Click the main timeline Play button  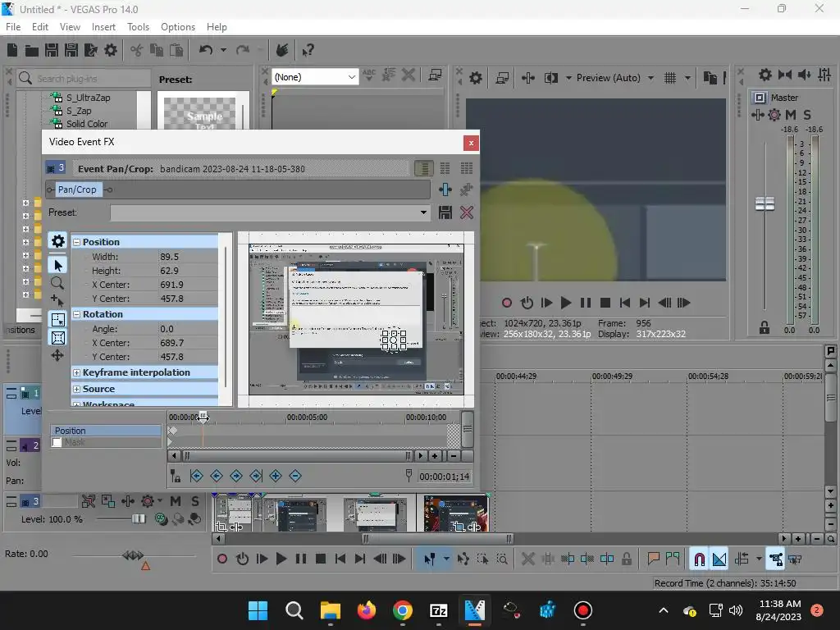281,559
